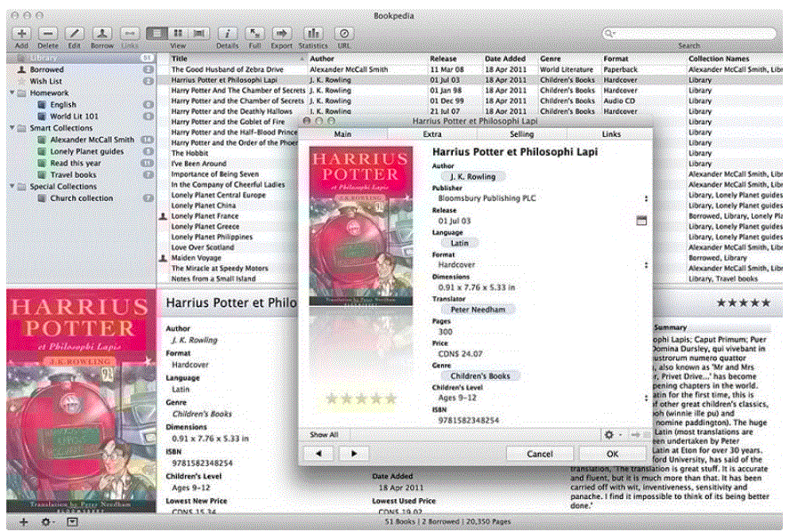Sort the list by Genre column
The width and height of the screenshot is (789, 532).
[569, 59]
